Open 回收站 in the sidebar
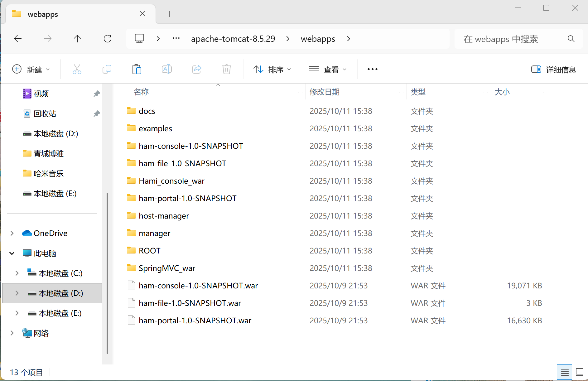This screenshot has width=588, height=381. coord(45,113)
